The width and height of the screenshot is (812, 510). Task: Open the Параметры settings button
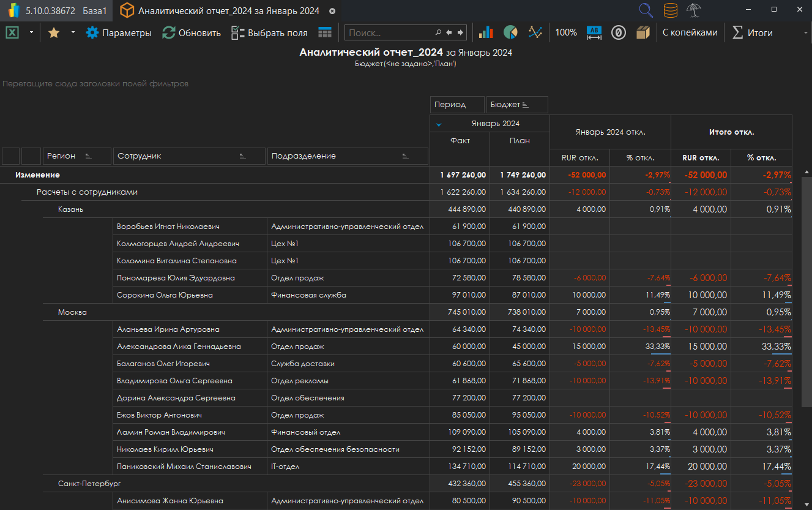coord(119,32)
